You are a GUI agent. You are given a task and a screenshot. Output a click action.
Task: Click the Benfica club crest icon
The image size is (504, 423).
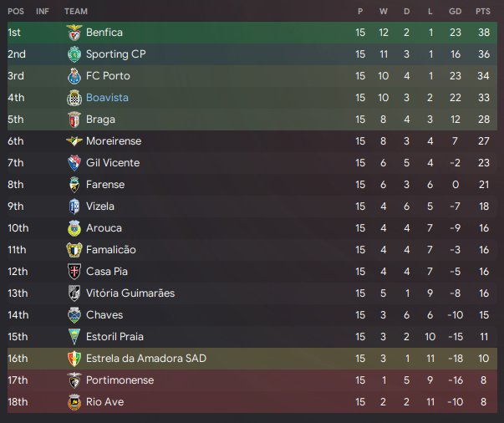[74, 33]
